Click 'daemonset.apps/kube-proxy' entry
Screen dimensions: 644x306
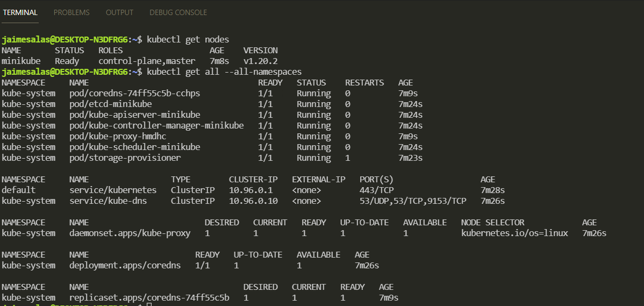point(130,233)
